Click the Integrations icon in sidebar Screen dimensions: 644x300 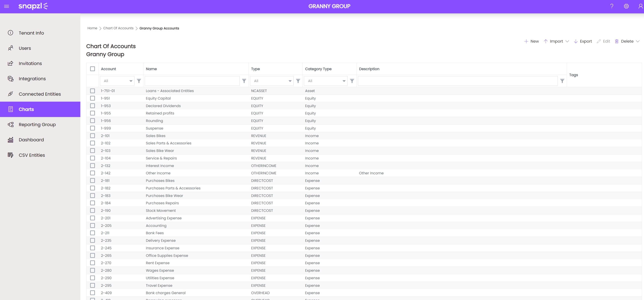11,79
